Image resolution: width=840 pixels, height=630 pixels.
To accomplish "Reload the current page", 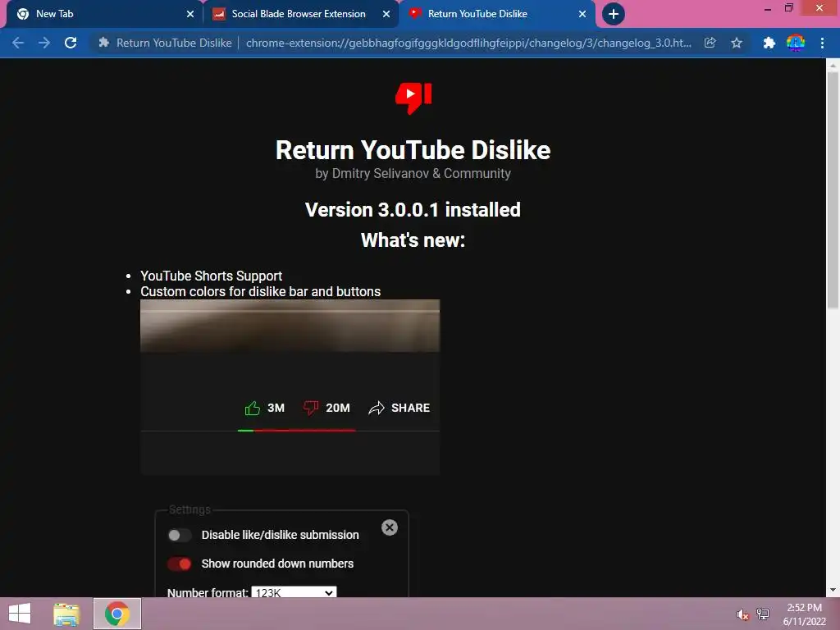I will 71,43.
